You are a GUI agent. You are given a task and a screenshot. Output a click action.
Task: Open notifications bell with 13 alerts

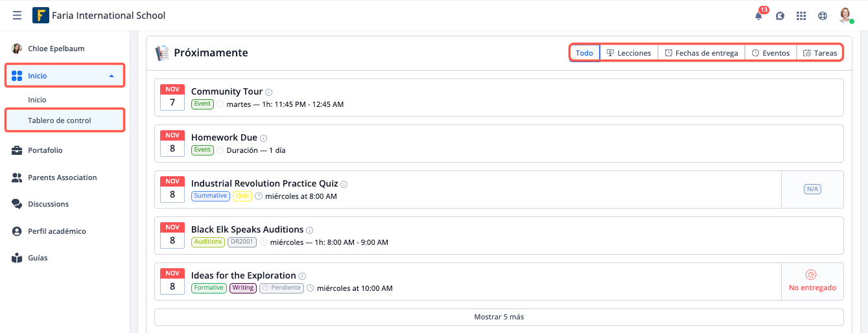tap(758, 16)
